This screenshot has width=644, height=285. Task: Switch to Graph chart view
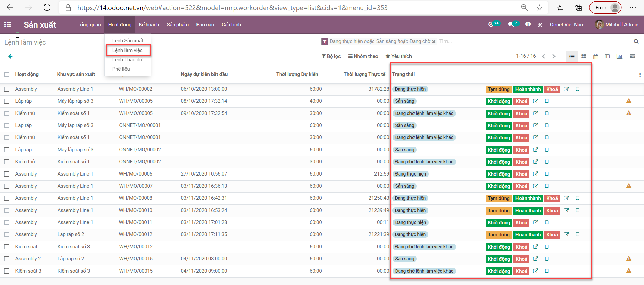pos(619,56)
